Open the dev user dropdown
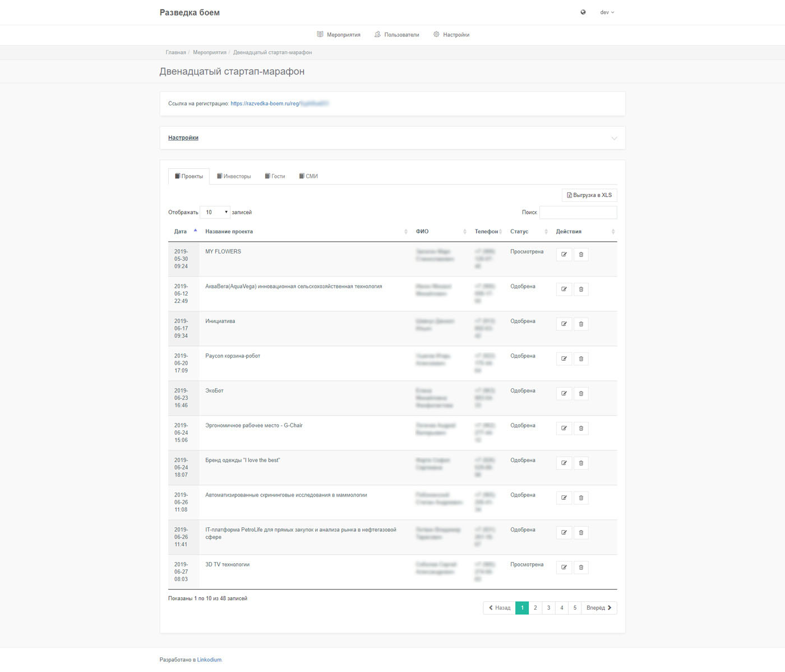 point(607,12)
